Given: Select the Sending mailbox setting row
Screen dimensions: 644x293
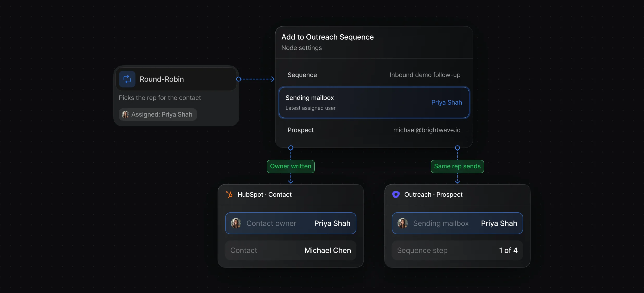Looking at the screenshot, I should [374, 103].
